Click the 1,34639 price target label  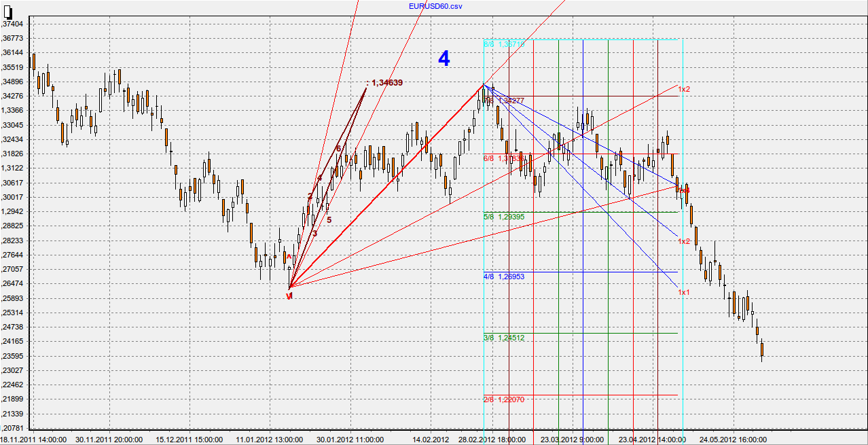point(386,83)
